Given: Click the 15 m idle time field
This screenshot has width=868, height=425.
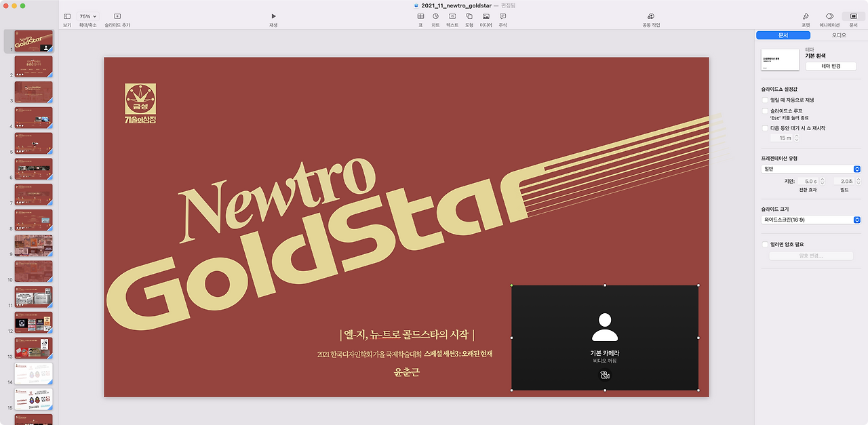Looking at the screenshot, I should point(781,138).
